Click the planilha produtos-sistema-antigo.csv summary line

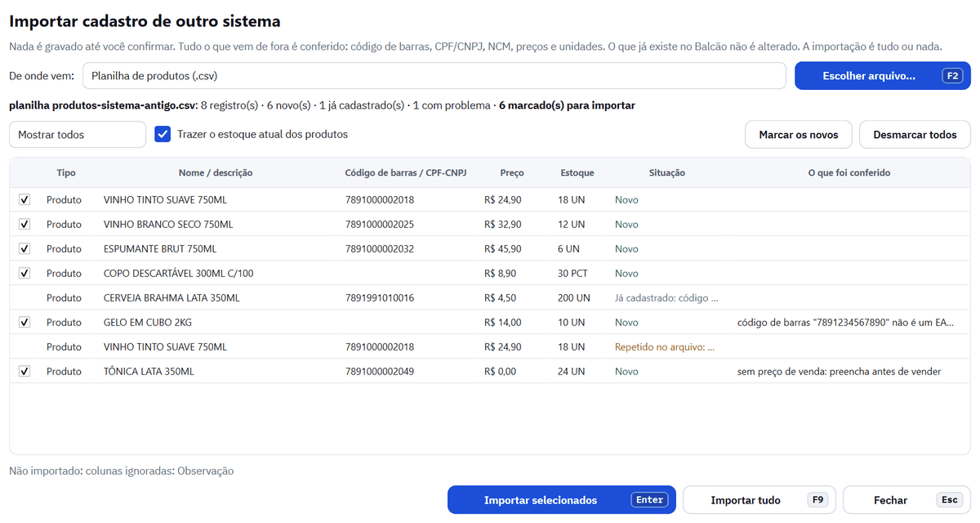point(322,105)
